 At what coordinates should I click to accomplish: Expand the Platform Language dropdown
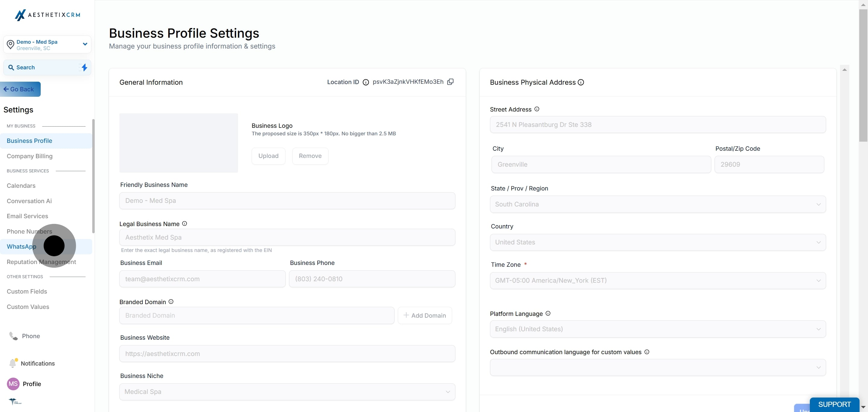click(x=658, y=329)
